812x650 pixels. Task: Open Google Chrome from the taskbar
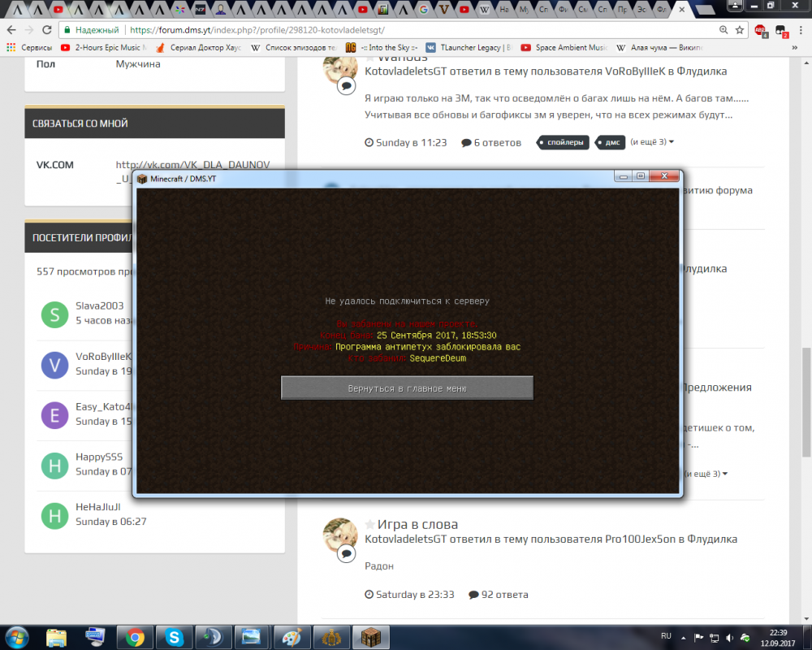tap(135, 635)
